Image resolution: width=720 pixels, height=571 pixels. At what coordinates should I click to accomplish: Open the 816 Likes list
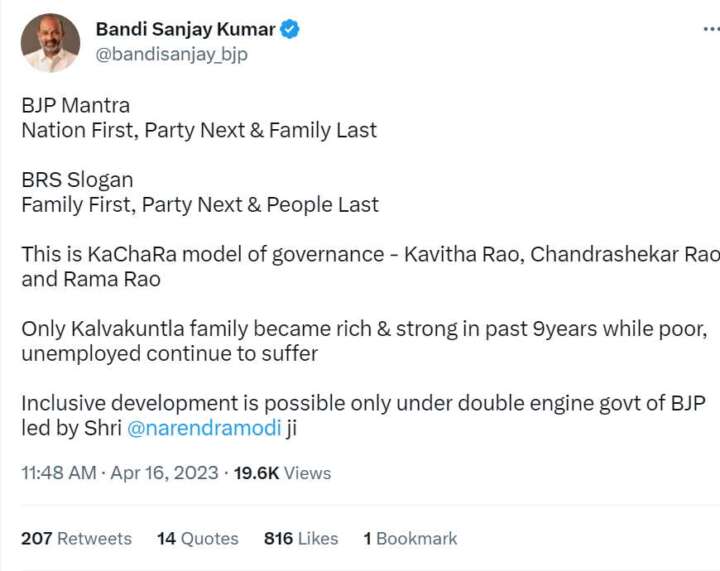click(x=300, y=538)
